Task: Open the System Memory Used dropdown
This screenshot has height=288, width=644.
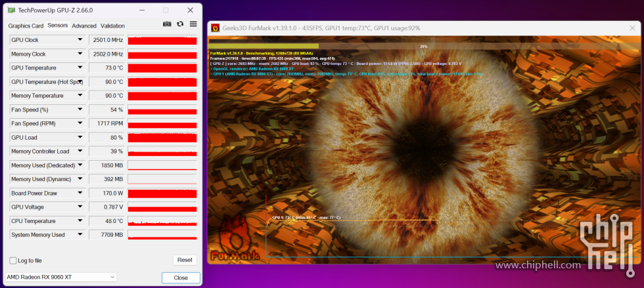Action: tap(80, 236)
